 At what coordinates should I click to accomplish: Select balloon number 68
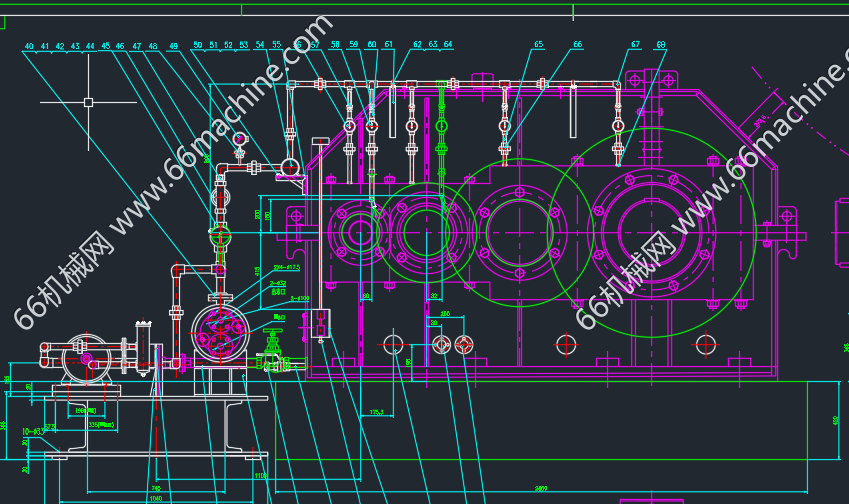[660, 45]
